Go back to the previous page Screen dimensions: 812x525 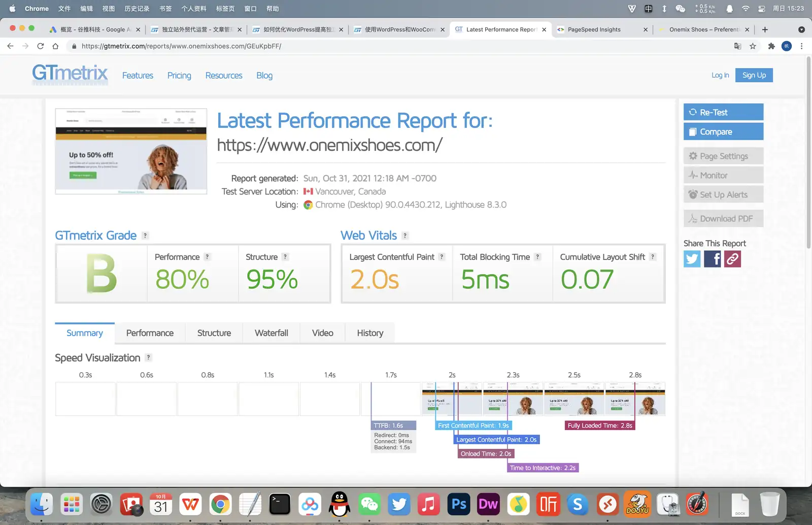(x=10, y=46)
